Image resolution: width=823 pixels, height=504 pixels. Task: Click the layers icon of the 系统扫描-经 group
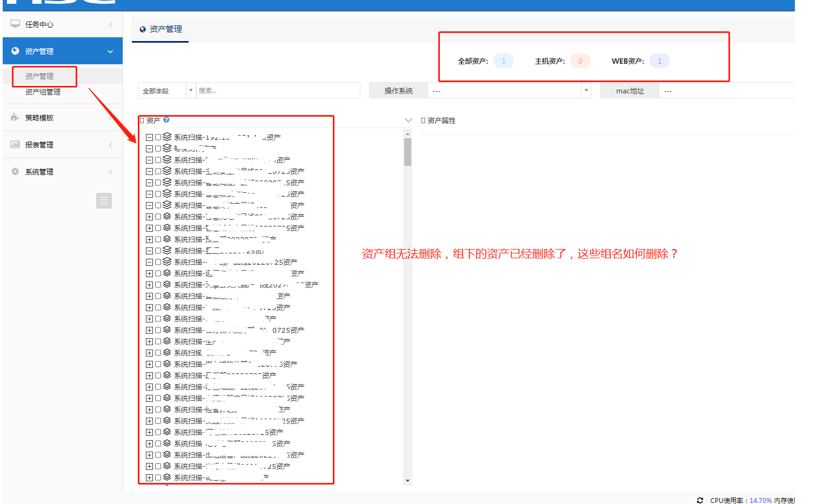167,409
